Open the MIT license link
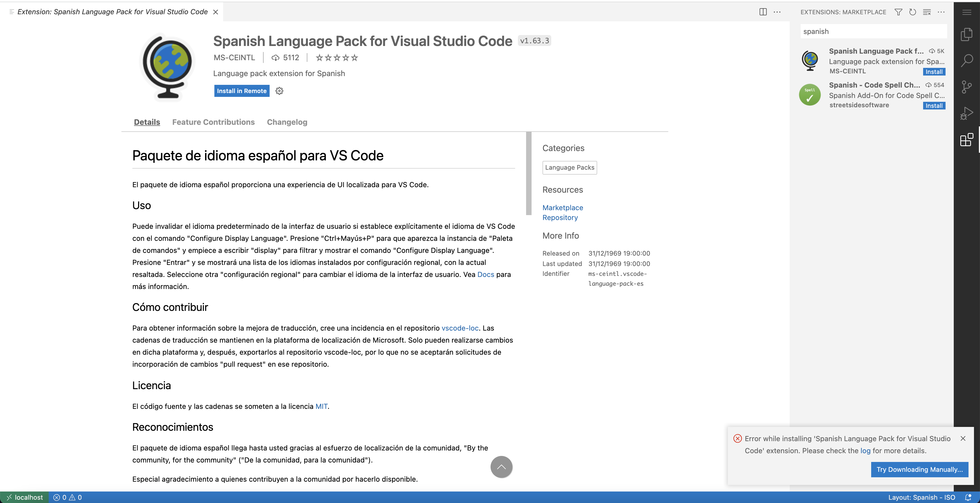 [x=322, y=407]
